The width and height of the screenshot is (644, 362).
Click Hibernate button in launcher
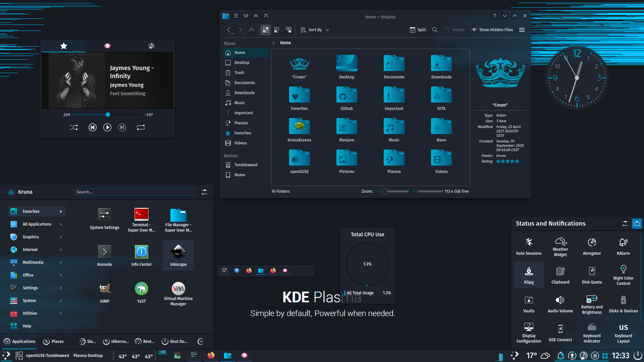pyautogui.click(x=116, y=342)
